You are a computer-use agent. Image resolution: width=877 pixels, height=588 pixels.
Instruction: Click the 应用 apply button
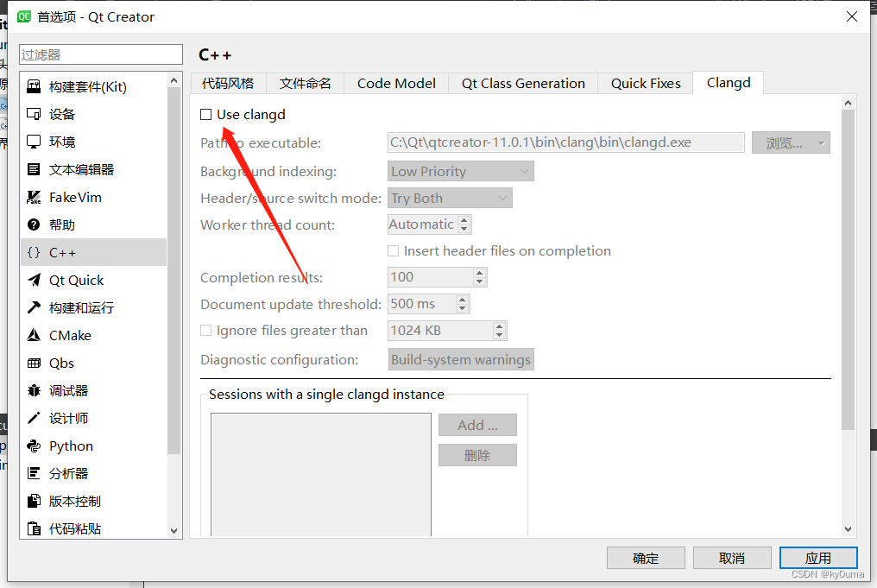(818, 558)
